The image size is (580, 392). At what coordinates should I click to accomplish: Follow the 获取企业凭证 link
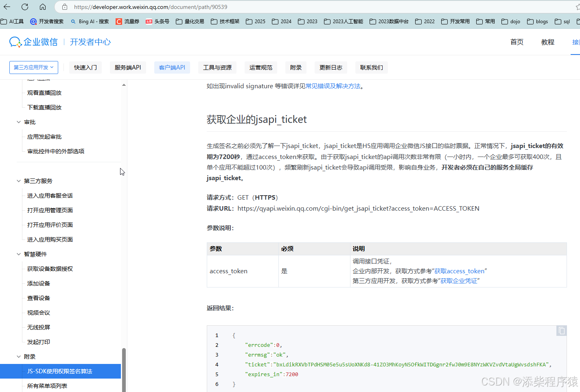click(x=459, y=281)
